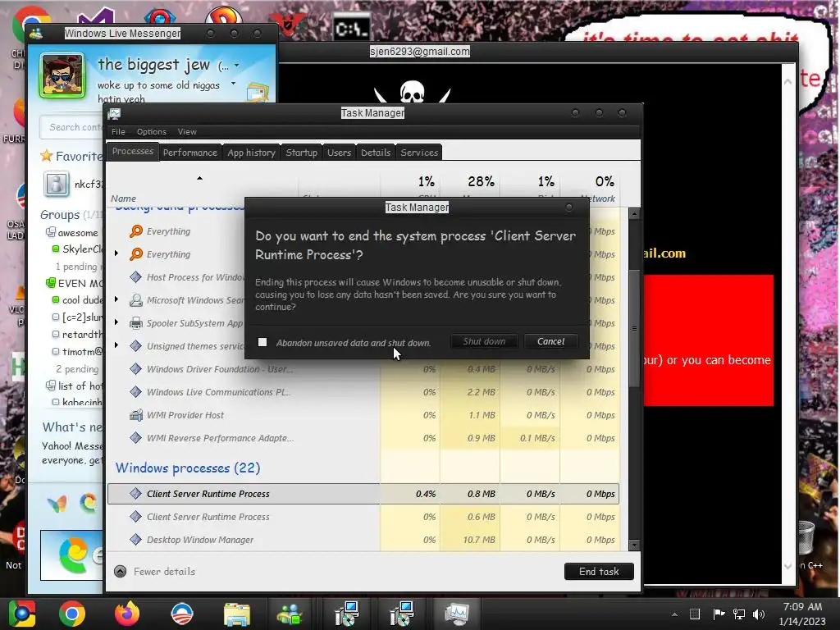The image size is (840, 630).
Task: Select Windows Driver Foundation process
Action: 363,369
